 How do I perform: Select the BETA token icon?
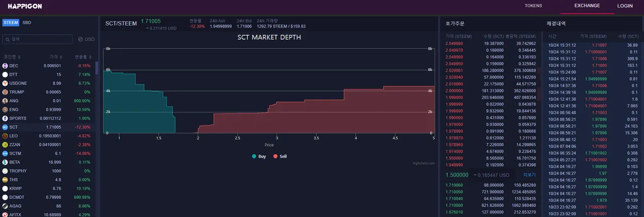(5, 162)
